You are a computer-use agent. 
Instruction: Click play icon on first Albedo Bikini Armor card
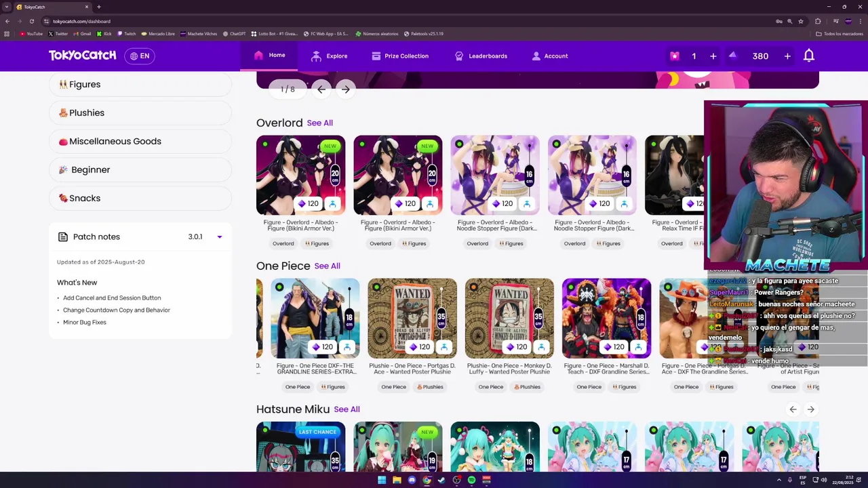pos(332,203)
